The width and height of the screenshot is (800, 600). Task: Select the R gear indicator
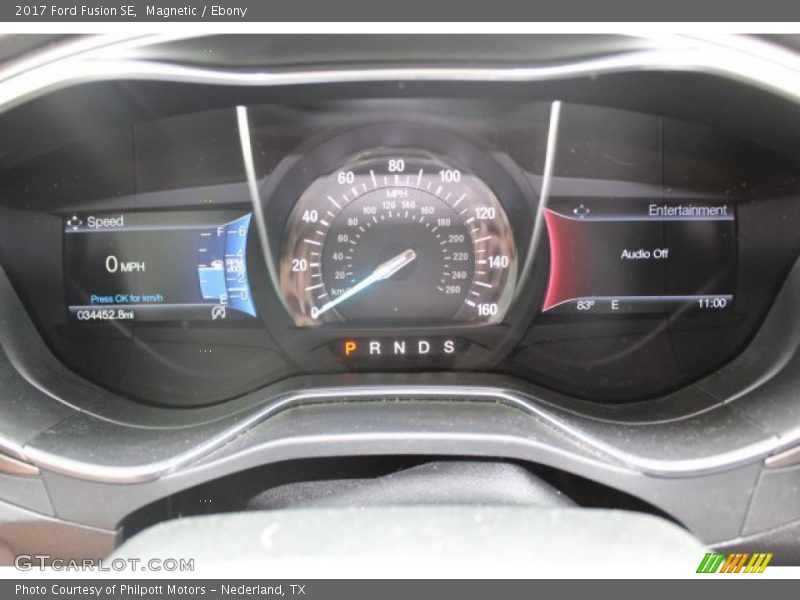pyautogui.click(x=374, y=348)
